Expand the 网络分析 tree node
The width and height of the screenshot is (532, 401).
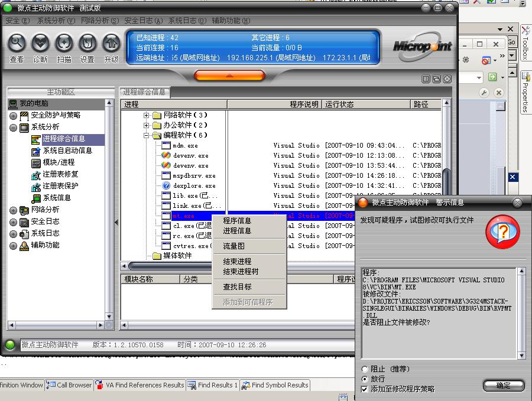(13, 210)
